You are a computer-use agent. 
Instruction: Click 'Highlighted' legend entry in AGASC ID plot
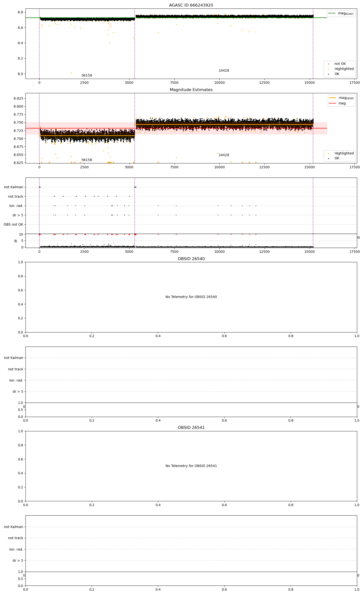tap(341, 69)
